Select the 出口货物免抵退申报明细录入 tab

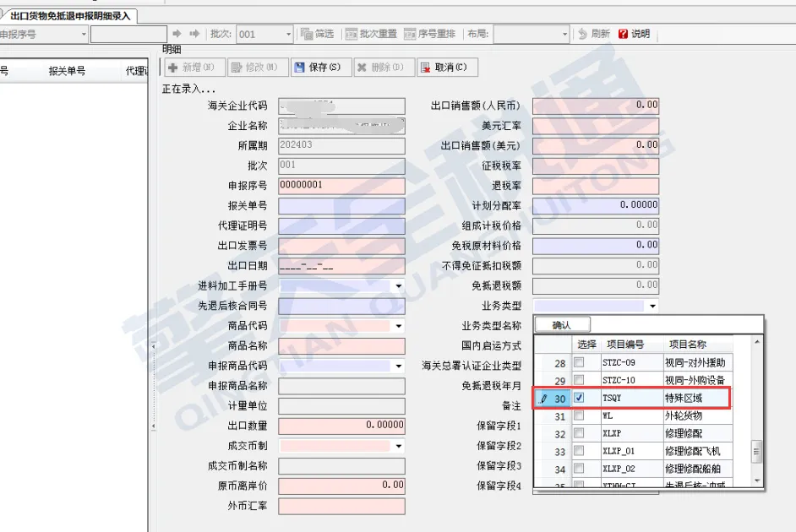click(68, 15)
